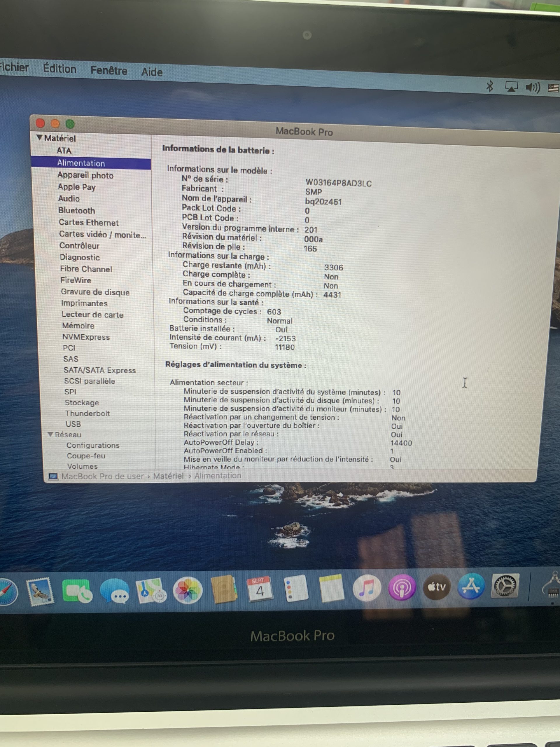Open the Édition menu

coord(60,69)
